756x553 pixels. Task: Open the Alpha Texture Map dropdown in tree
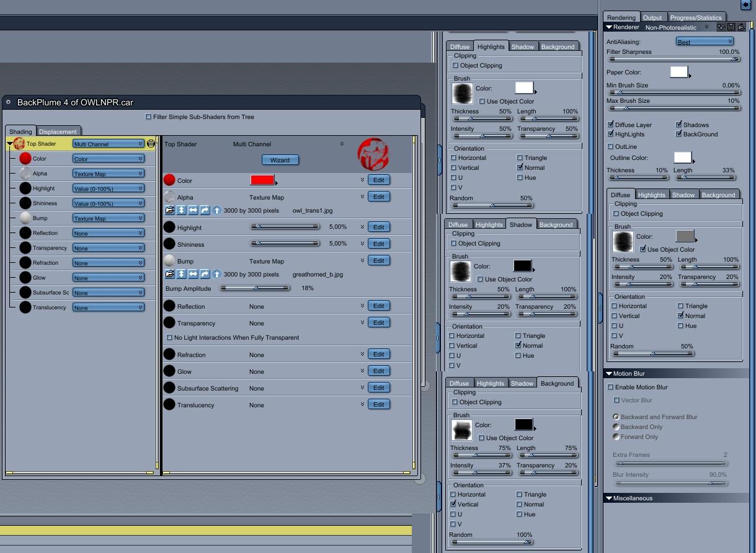pyautogui.click(x=109, y=174)
